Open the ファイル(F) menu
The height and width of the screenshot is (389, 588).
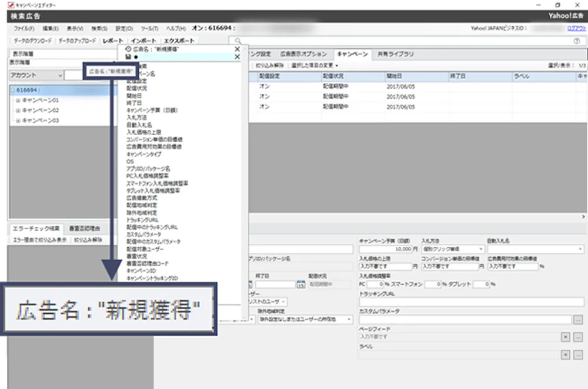(24, 28)
